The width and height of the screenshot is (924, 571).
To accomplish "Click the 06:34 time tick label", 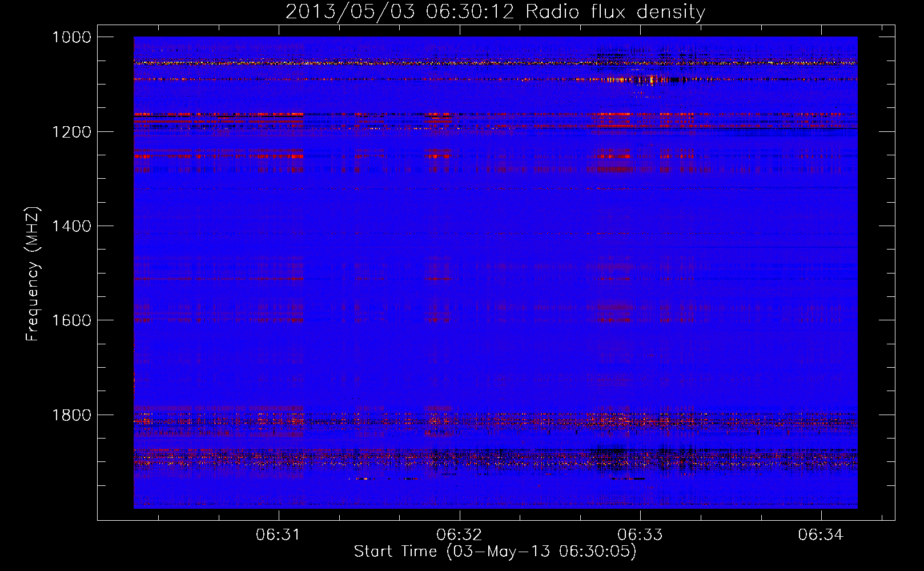I will tap(821, 535).
